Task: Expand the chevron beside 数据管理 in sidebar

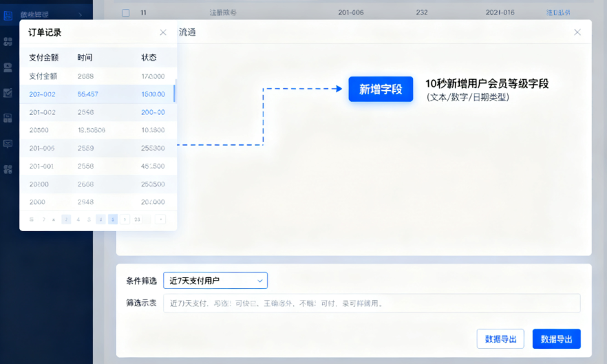Action: [81, 14]
